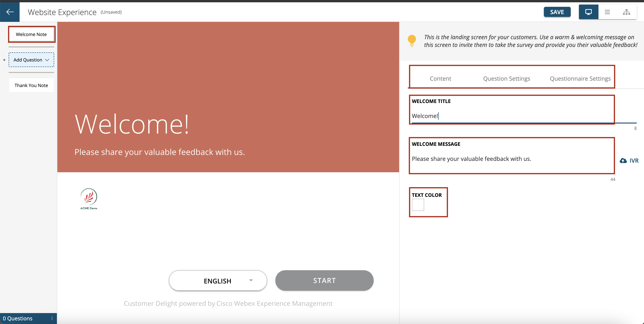Click the SAVE button
Screen dimensions: 644x324
[557, 12]
